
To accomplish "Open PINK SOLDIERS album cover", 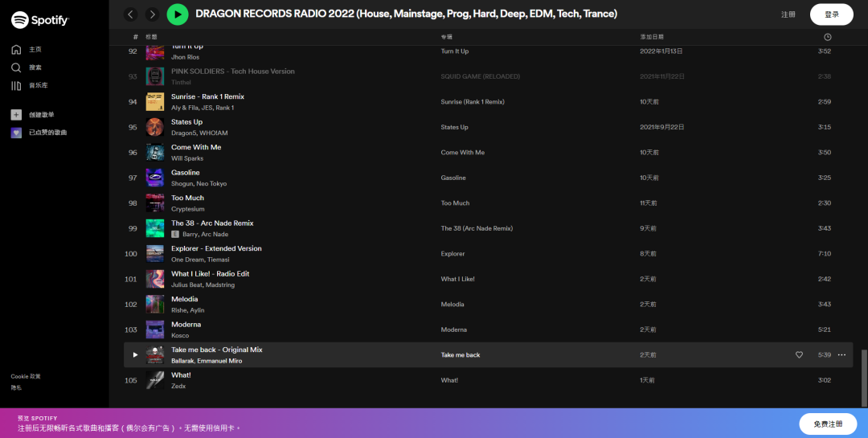I will pos(155,76).
